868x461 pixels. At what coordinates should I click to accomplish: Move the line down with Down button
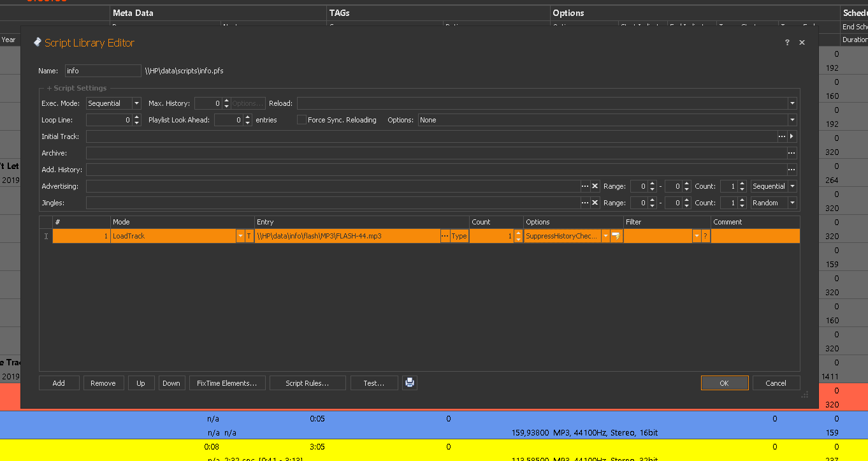tap(171, 383)
